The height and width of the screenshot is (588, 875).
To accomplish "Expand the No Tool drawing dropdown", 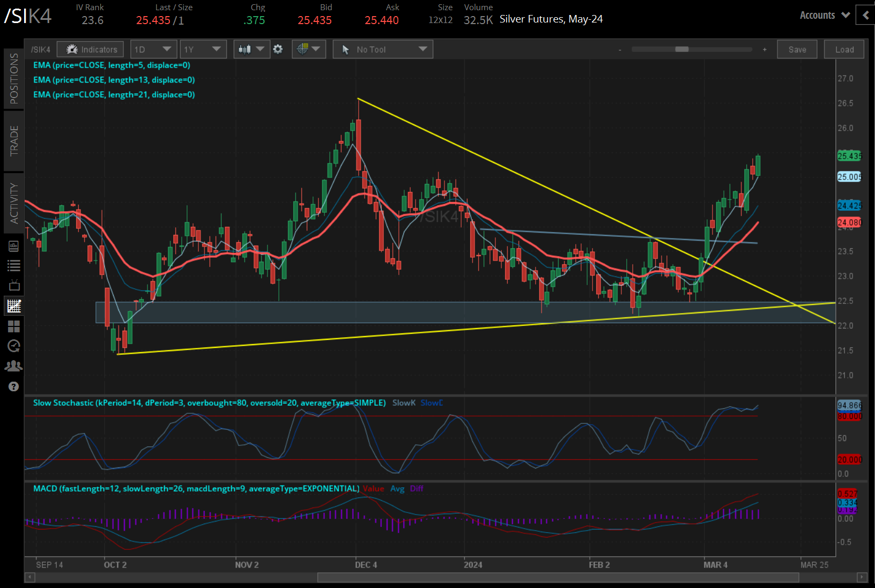I will (x=383, y=49).
